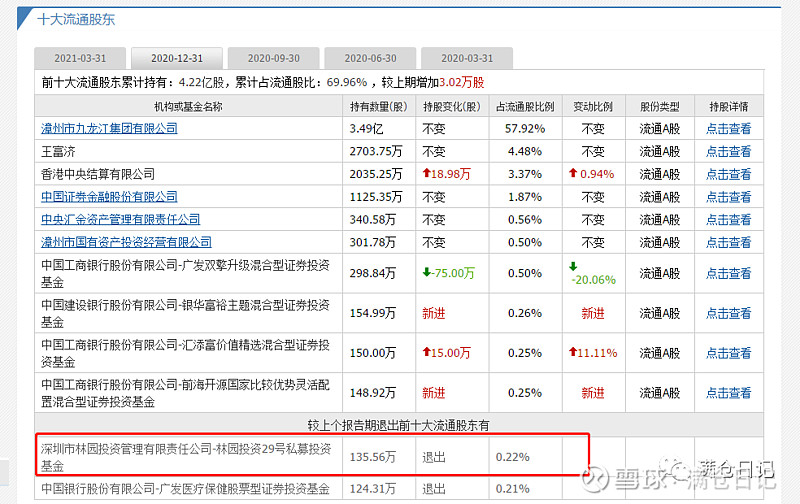The height and width of the screenshot is (504, 800).
Task: Click the 占流通股比例 column header
Action: coord(525,107)
